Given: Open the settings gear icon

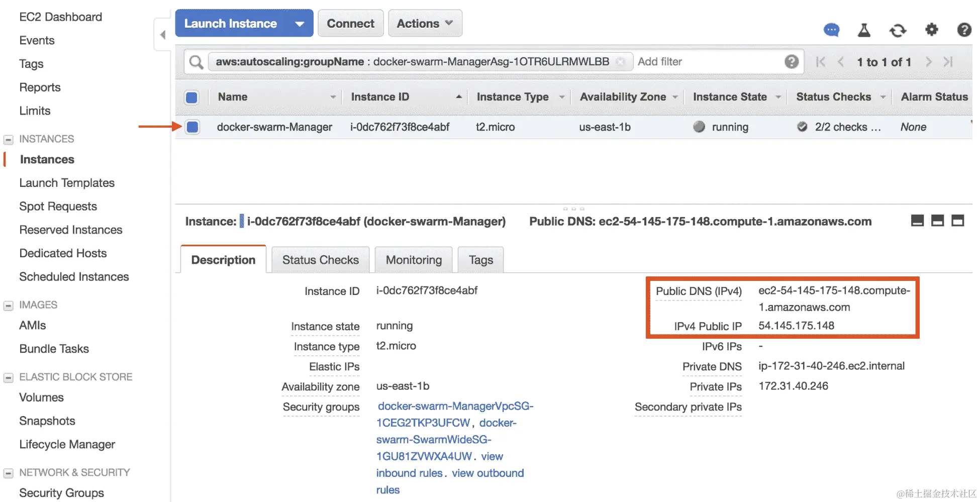Looking at the screenshot, I should pos(931,30).
